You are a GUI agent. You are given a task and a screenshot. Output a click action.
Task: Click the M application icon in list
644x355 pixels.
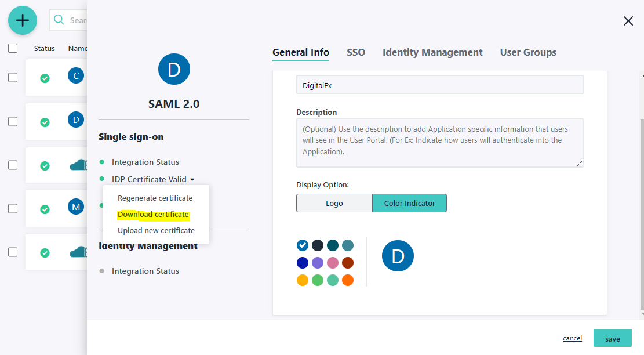pyautogui.click(x=75, y=206)
